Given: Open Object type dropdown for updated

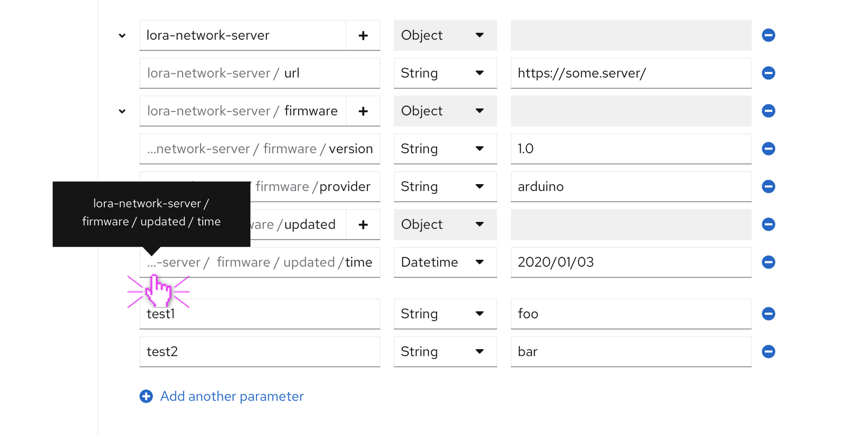Looking at the screenshot, I should [x=445, y=224].
